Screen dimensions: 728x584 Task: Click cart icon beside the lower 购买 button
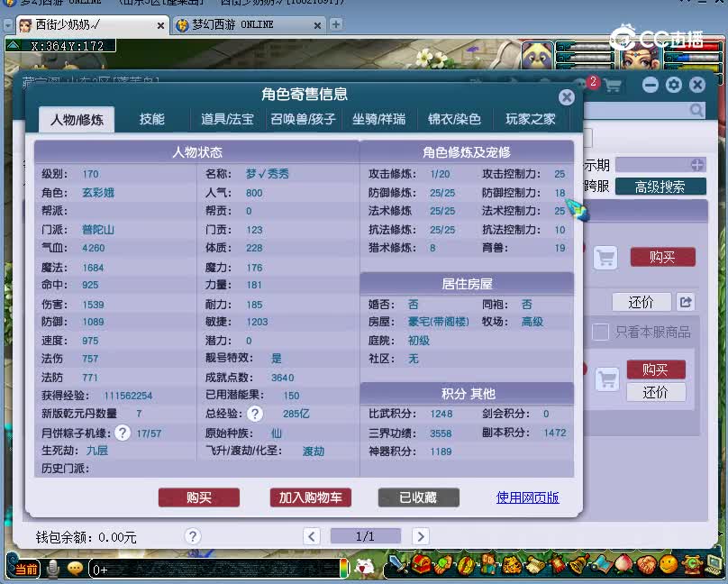pos(607,379)
